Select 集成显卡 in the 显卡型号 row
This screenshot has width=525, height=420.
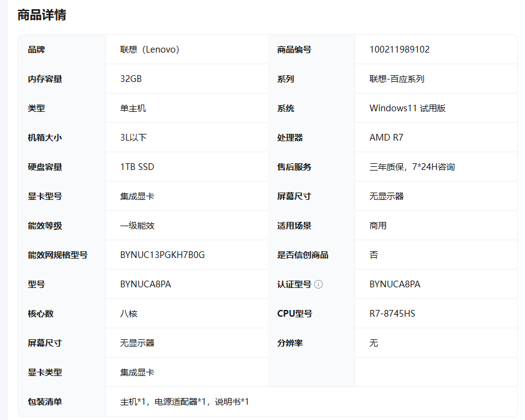coord(138,196)
